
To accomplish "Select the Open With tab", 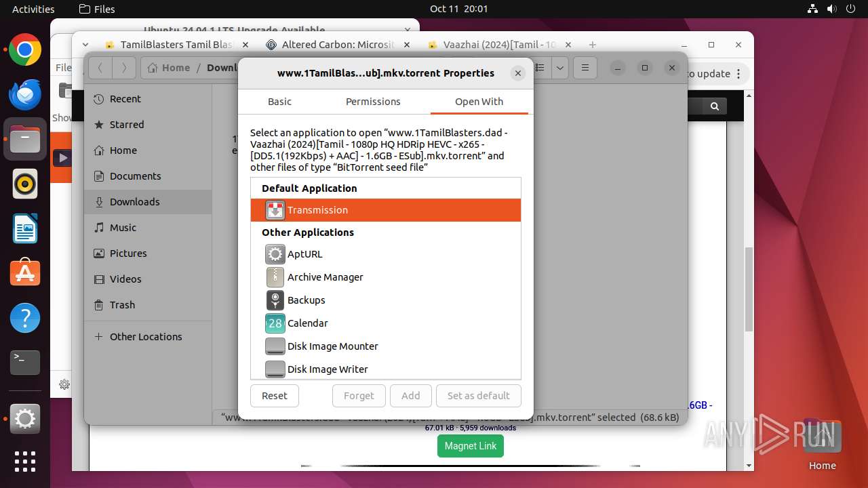I will [479, 102].
